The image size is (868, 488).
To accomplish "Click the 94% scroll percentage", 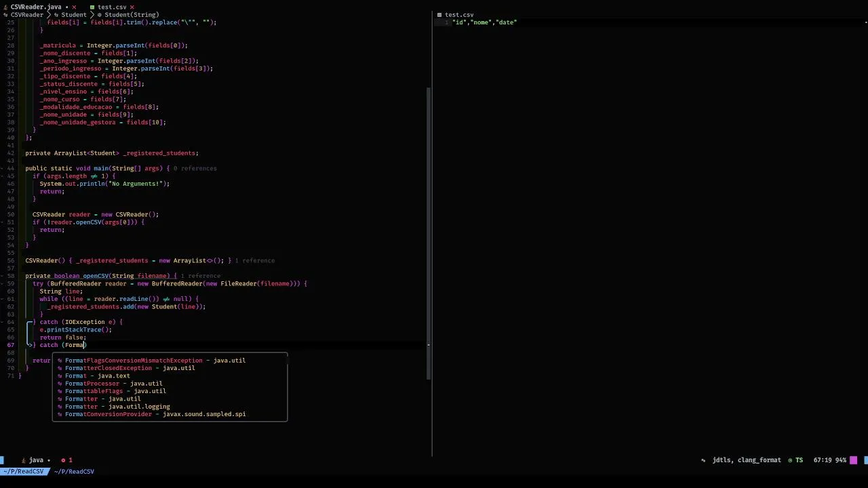I will 841,460.
